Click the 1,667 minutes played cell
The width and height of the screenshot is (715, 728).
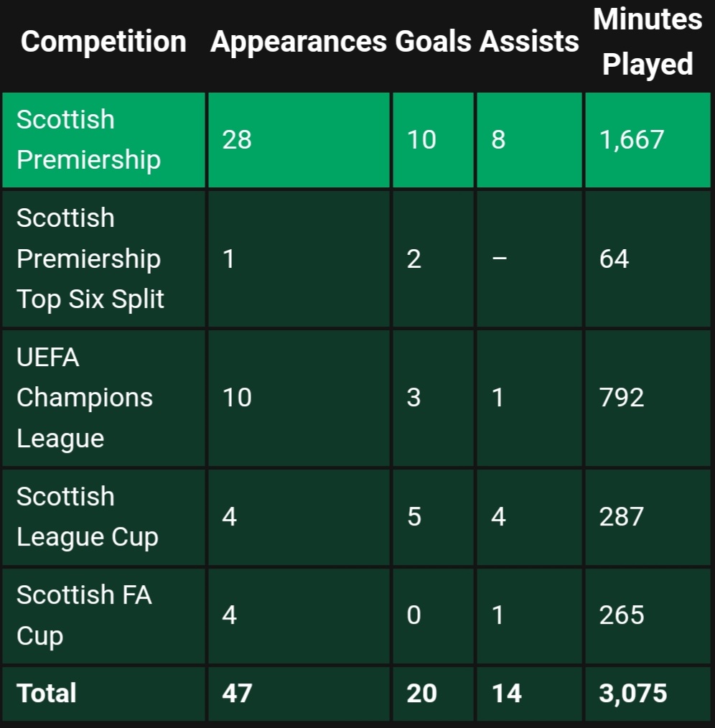coord(648,140)
